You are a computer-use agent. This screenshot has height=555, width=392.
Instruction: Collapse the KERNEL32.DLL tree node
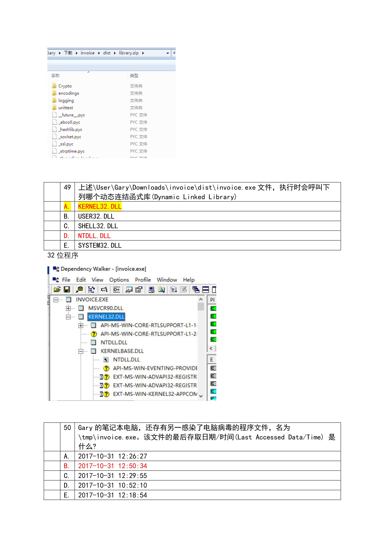pyautogui.click(x=68, y=317)
